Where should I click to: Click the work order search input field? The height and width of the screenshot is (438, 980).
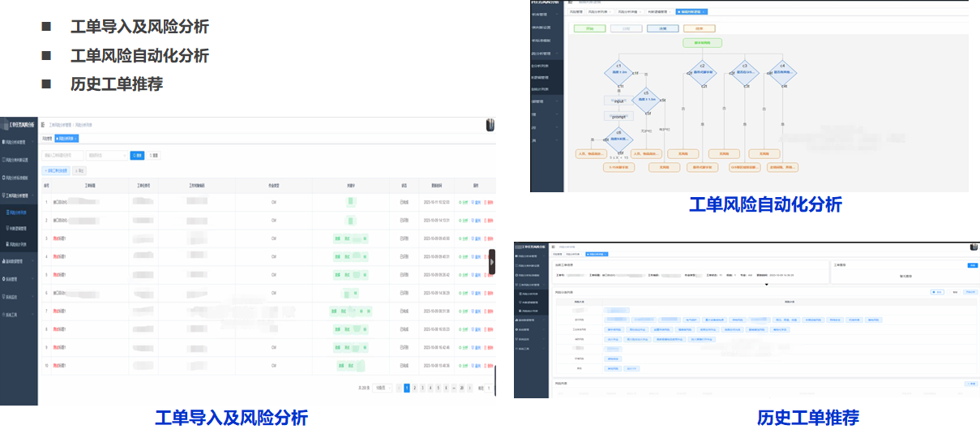coord(62,155)
